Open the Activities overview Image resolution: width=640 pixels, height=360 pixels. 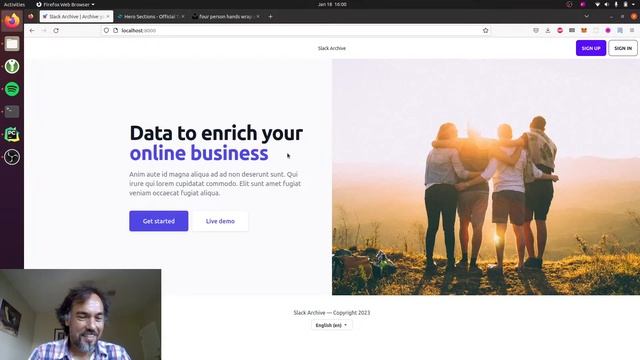click(14, 4)
